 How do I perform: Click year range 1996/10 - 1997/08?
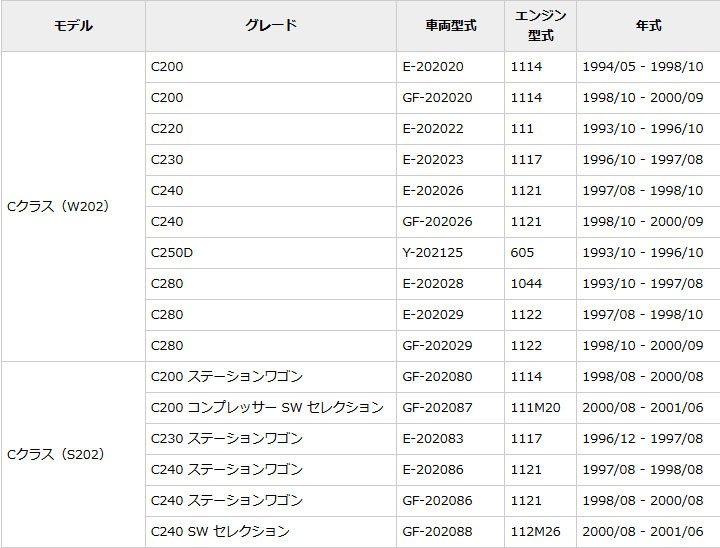(x=643, y=160)
